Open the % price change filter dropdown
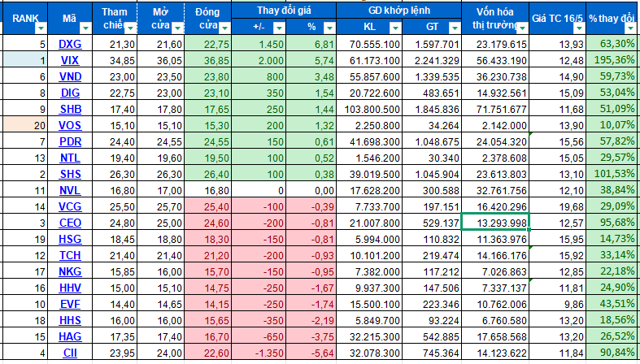This screenshot has width=640, height=364. [x=330, y=28]
